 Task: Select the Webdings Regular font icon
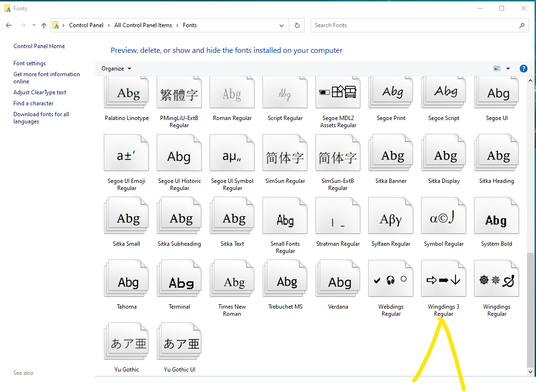click(x=391, y=279)
